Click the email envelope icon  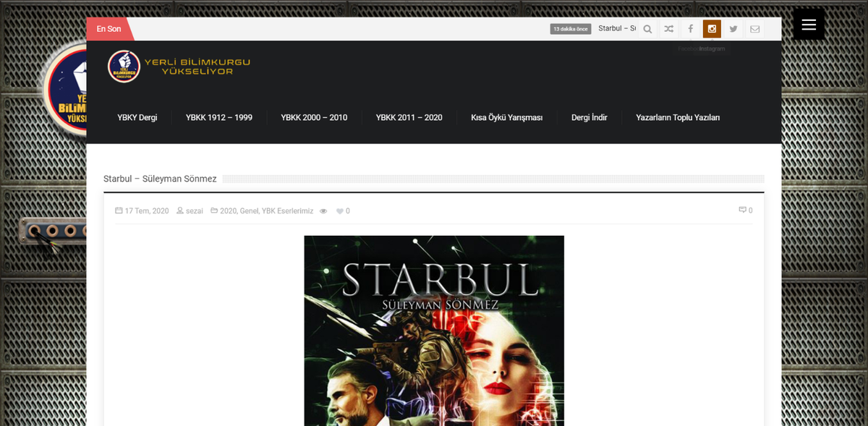pos(755,29)
